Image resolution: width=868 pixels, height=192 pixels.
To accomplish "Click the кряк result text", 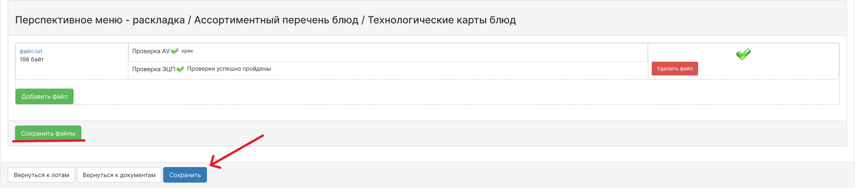I will pyautogui.click(x=187, y=51).
